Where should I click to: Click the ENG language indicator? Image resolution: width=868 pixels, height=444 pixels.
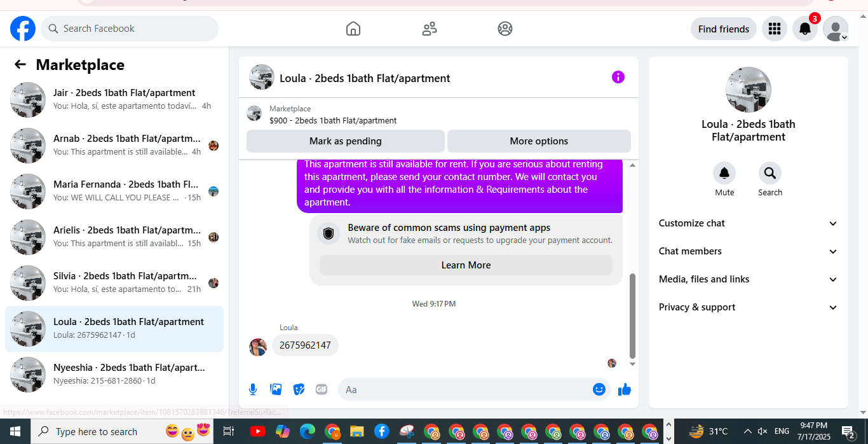pos(782,431)
